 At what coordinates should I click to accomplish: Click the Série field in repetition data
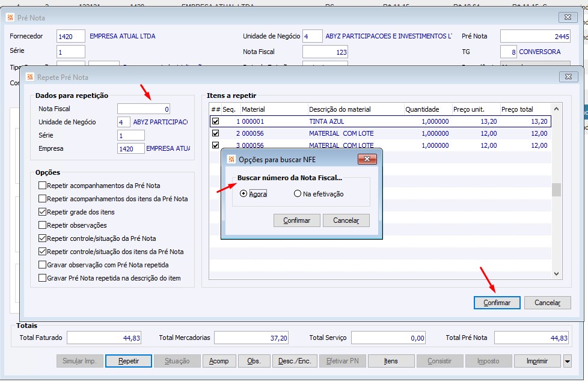131,135
